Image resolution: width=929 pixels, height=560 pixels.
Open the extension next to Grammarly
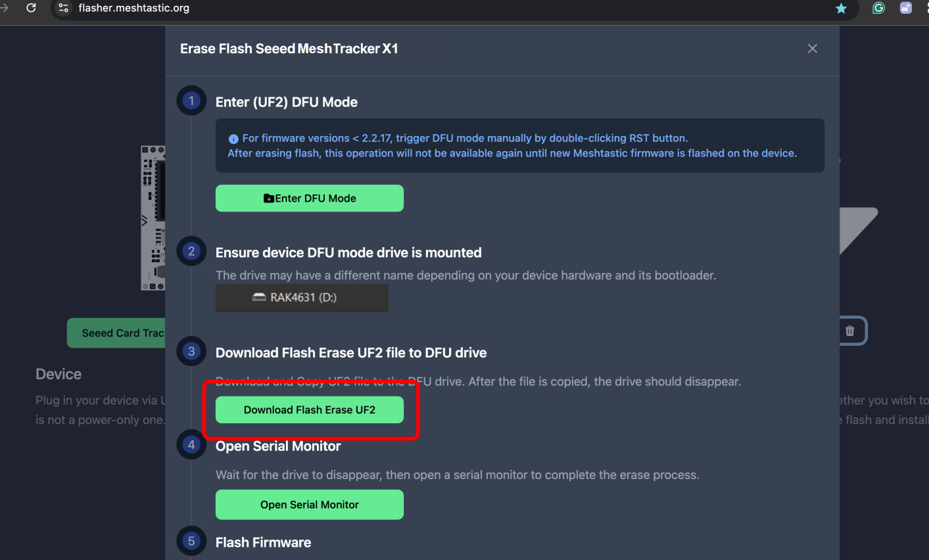(x=906, y=8)
